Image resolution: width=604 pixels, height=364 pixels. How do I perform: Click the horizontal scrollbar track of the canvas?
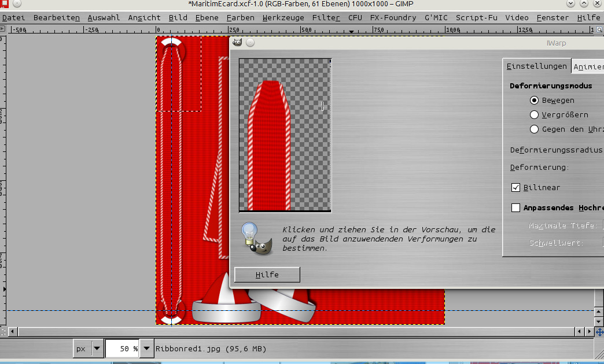tap(296, 331)
